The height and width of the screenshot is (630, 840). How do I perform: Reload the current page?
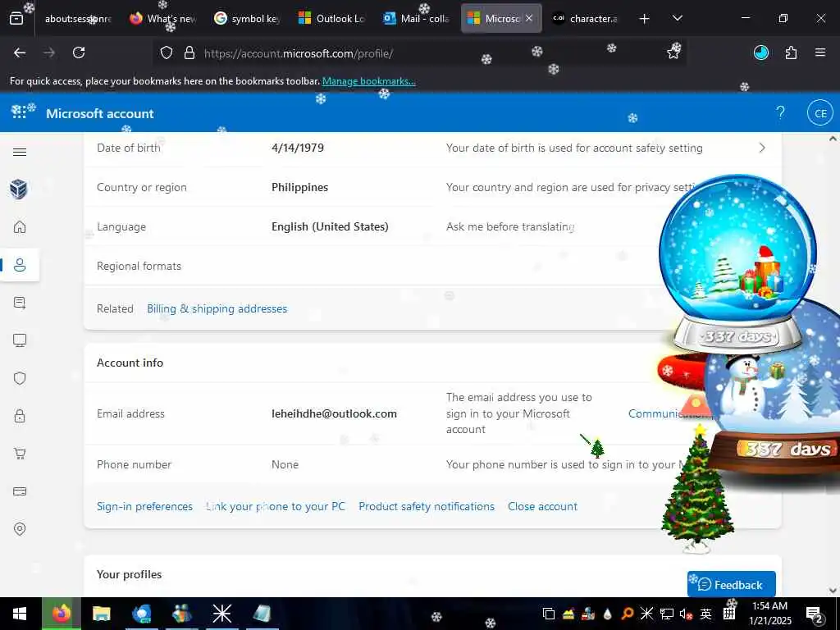pos(79,52)
